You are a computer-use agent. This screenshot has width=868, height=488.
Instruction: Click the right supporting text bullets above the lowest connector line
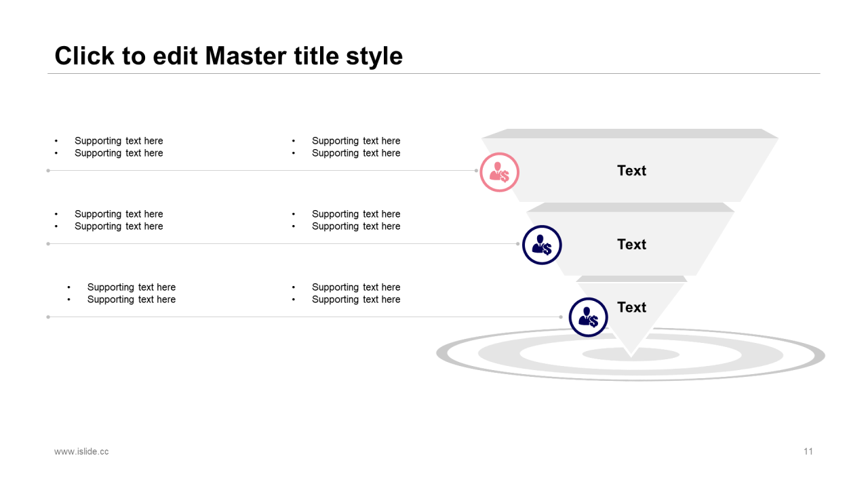pyautogui.click(x=347, y=293)
